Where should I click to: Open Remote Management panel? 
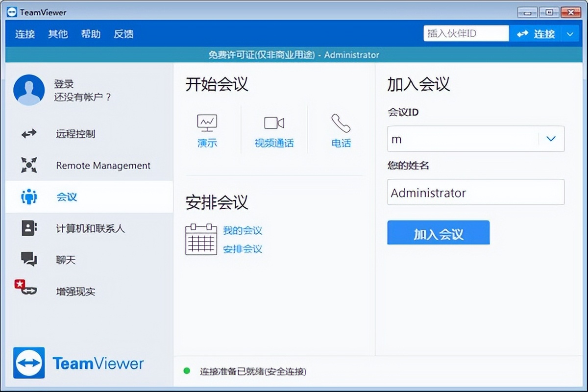(103, 166)
